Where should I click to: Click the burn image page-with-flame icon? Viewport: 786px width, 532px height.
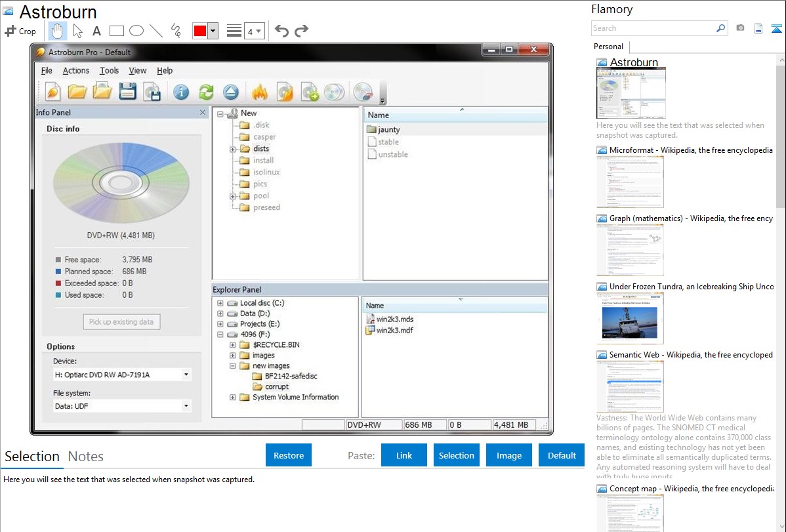(x=285, y=92)
